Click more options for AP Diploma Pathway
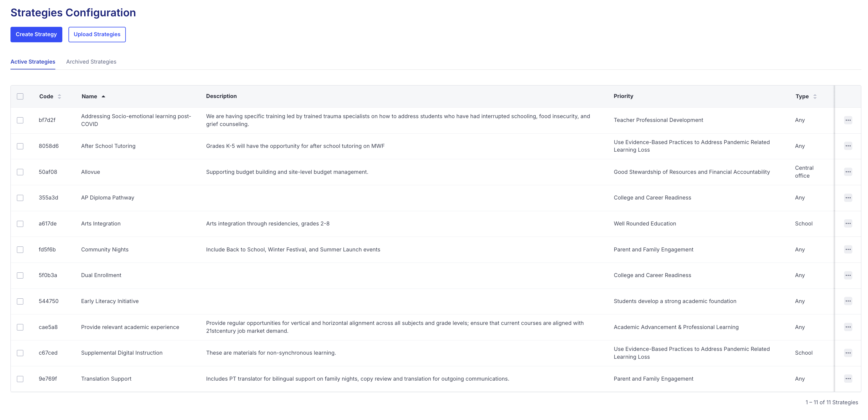Image resolution: width=868 pixels, height=420 pixels. 848,198
